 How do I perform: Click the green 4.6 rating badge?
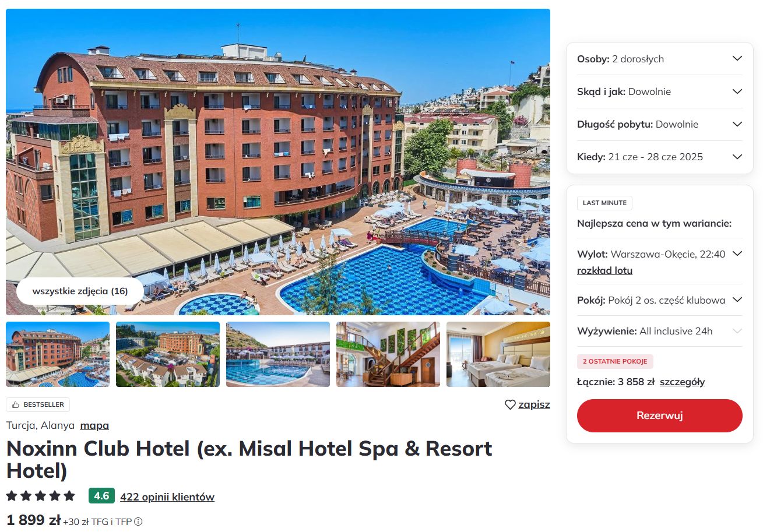pos(101,496)
